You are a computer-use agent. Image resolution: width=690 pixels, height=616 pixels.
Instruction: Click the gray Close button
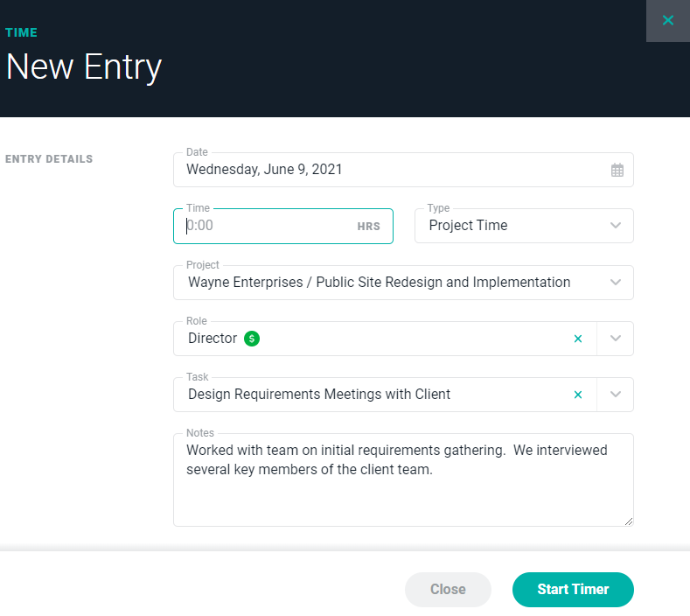pos(448,590)
